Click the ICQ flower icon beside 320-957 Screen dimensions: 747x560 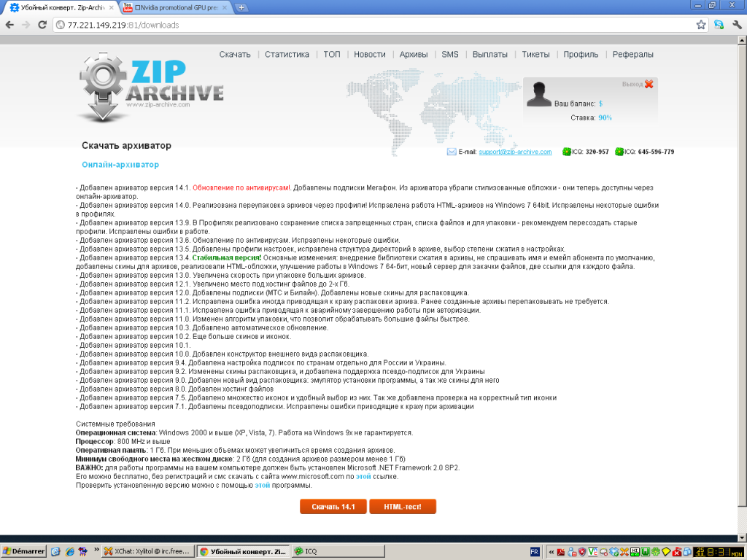[566, 152]
